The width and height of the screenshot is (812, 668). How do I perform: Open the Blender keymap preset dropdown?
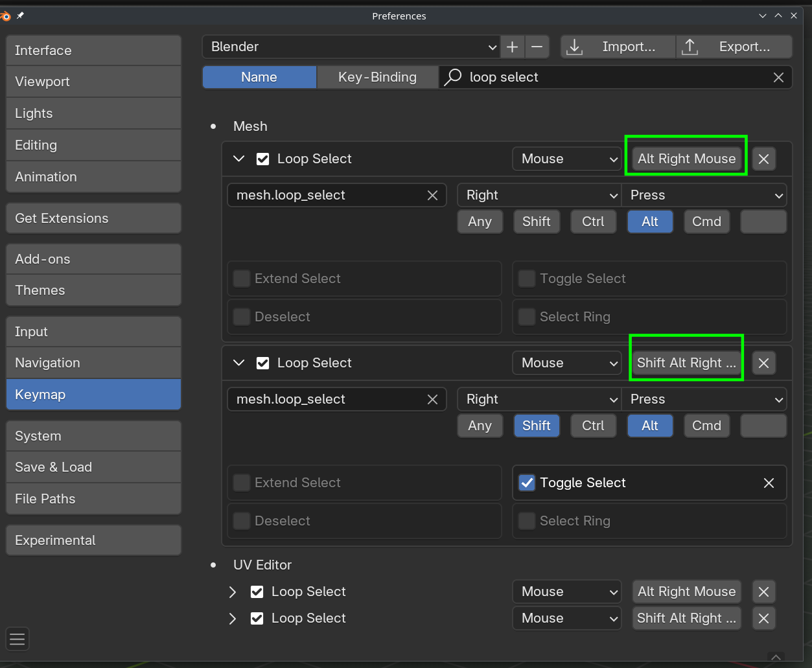click(351, 47)
